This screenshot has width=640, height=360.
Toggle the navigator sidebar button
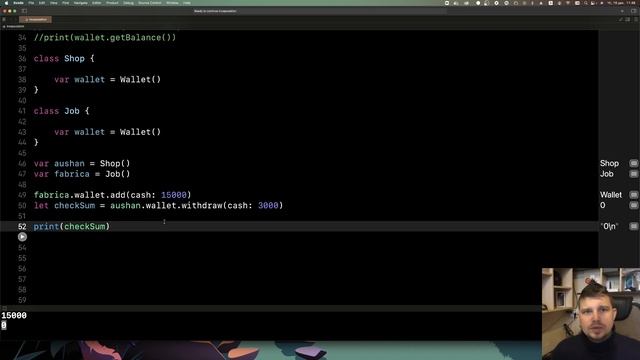click(x=24, y=11)
